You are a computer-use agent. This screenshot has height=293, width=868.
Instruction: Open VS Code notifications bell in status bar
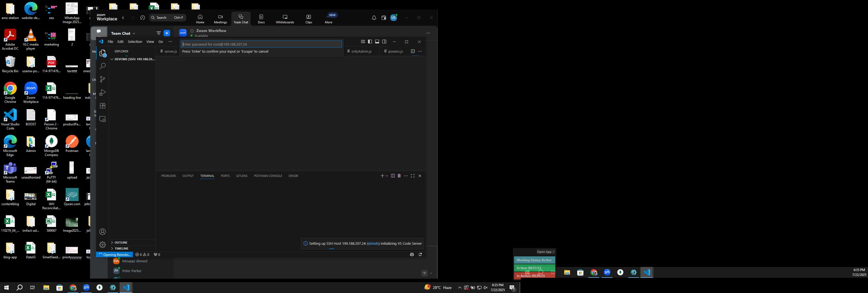(x=420, y=254)
